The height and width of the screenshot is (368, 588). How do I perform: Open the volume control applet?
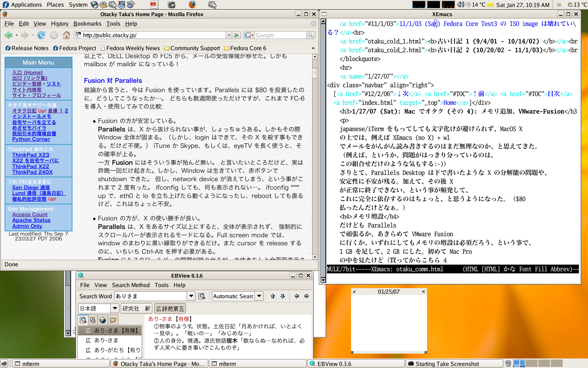461,5
